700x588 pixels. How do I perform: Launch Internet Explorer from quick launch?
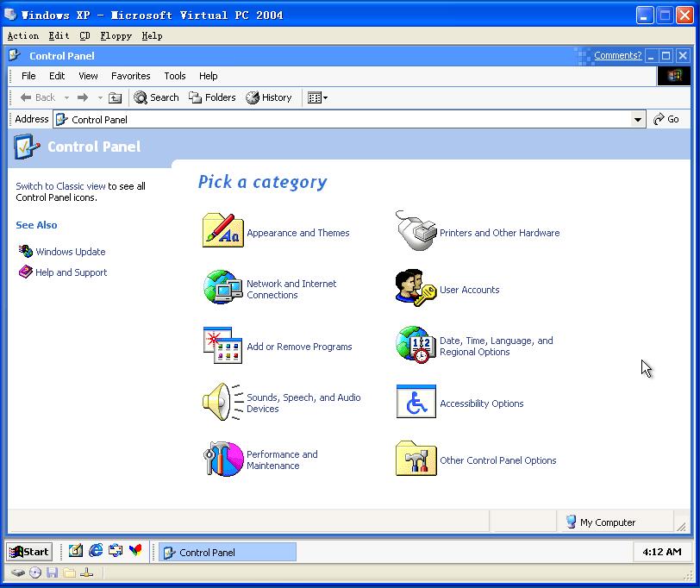click(x=96, y=551)
